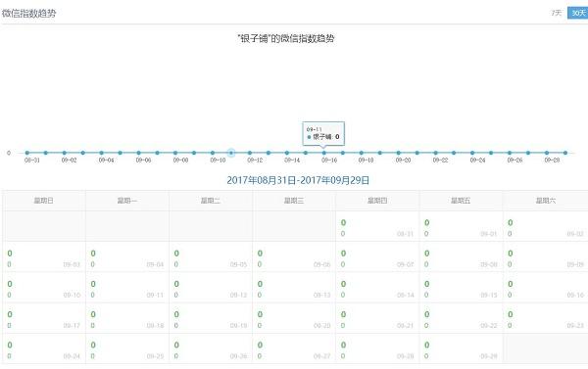Select the calendar cell dated 09-07

tap(377, 257)
